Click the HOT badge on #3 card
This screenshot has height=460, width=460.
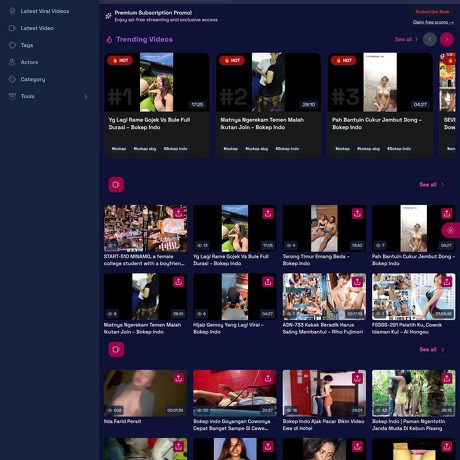(x=343, y=60)
